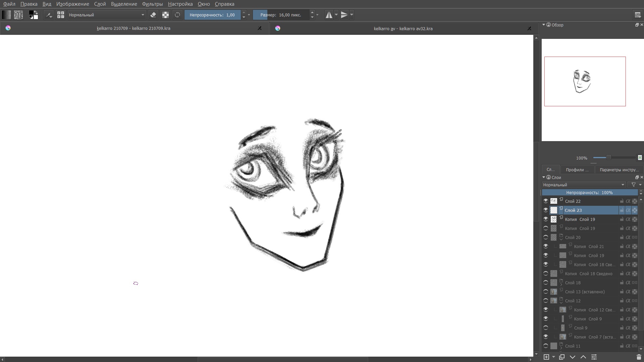Open the Фильтры menu

click(x=152, y=4)
